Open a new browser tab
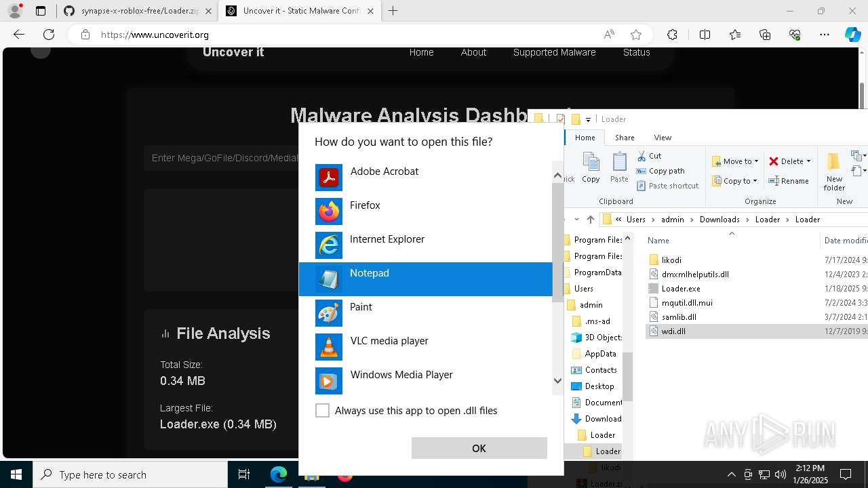868x488 pixels. click(393, 11)
